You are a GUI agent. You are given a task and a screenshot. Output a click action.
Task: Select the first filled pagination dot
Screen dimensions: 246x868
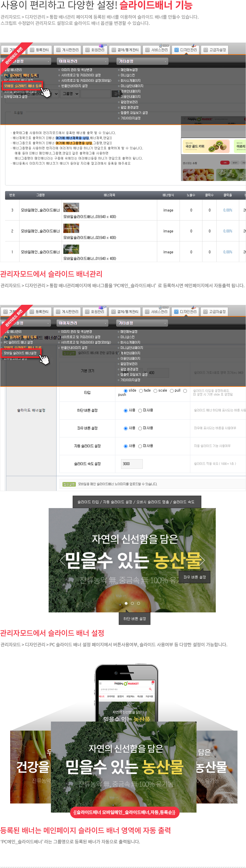(x=126, y=603)
